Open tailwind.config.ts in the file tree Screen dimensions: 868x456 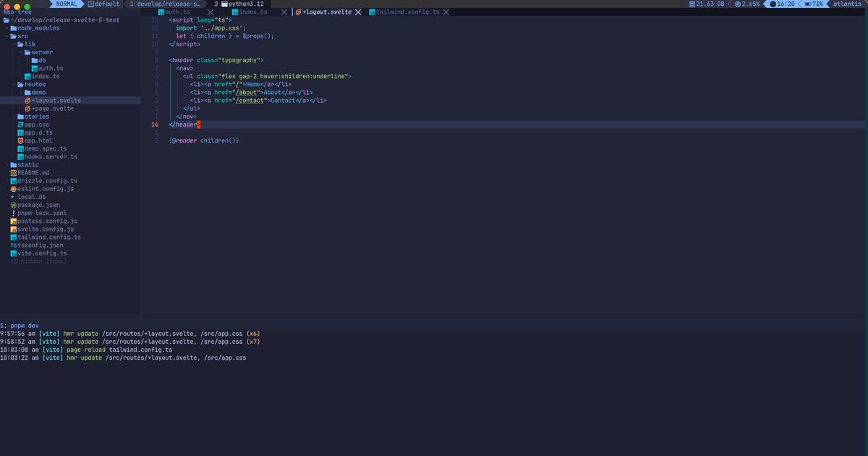click(49, 237)
